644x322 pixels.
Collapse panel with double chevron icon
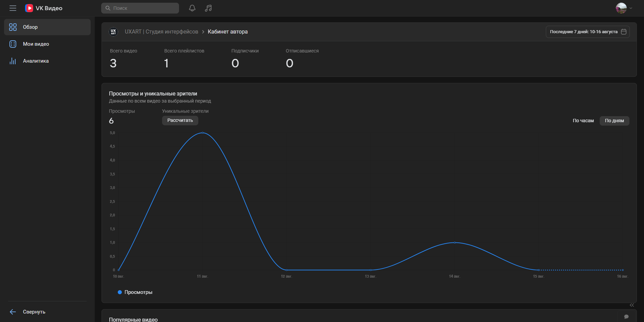pyautogui.click(x=632, y=305)
